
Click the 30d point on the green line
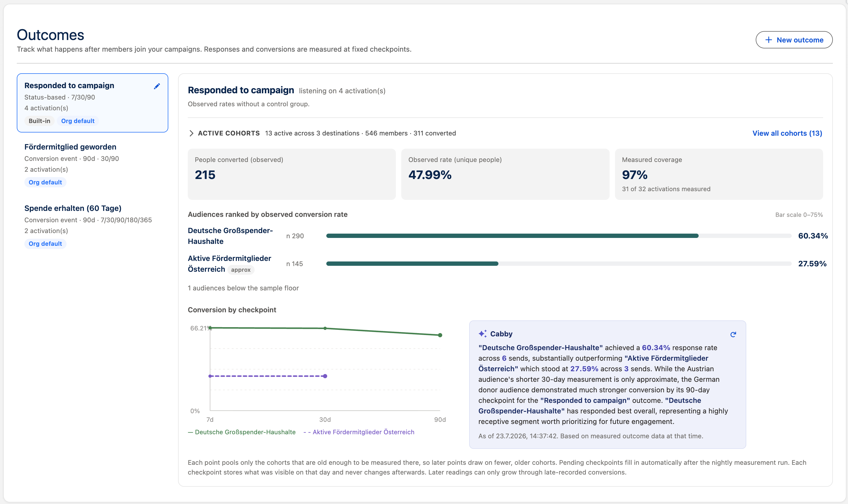[325, 329]
